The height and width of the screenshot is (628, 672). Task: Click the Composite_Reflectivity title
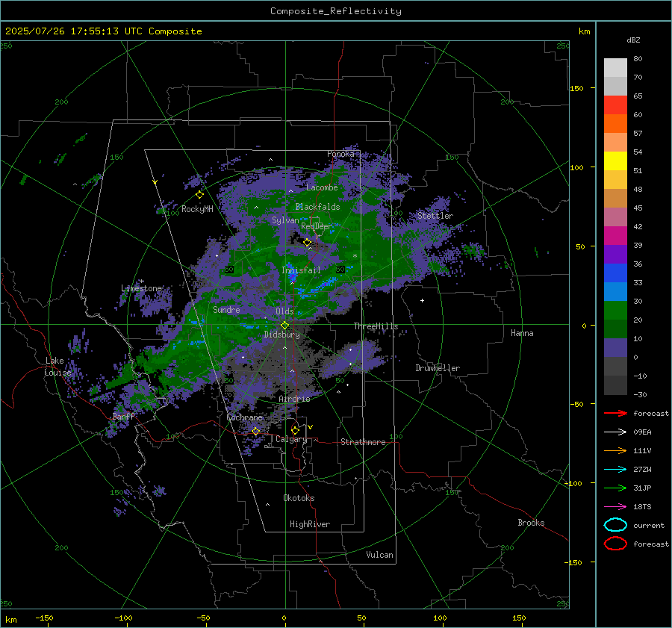[x=336, y=11]
